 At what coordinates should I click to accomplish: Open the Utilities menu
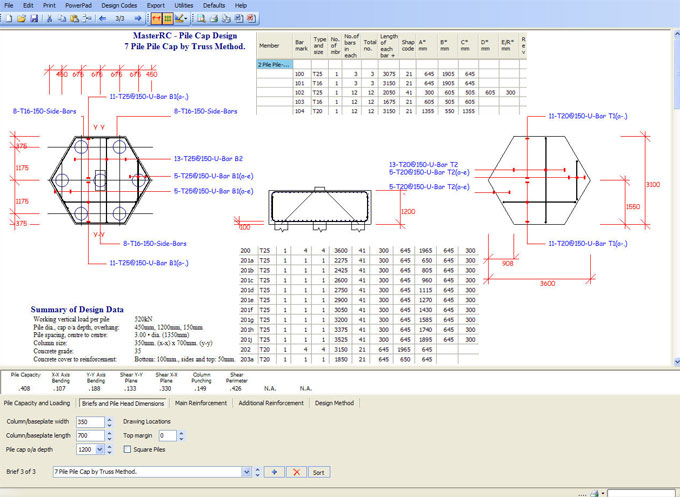[x=183, y=6]
